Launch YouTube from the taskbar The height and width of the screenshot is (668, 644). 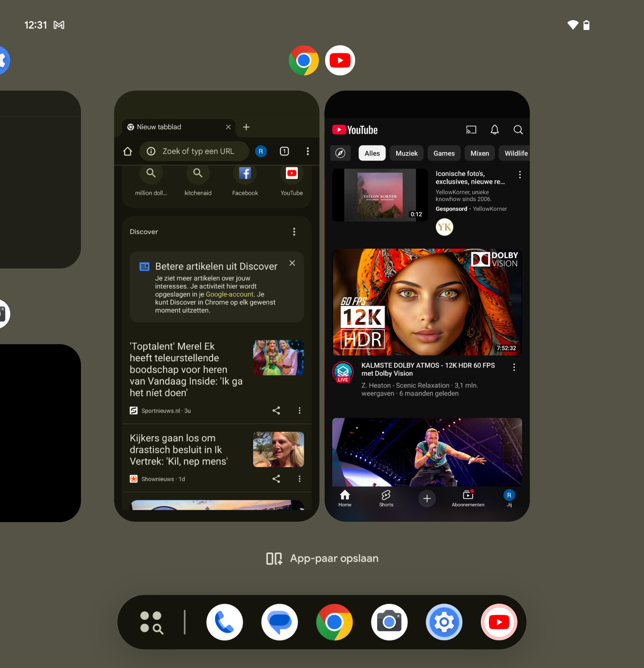(499, 622)
